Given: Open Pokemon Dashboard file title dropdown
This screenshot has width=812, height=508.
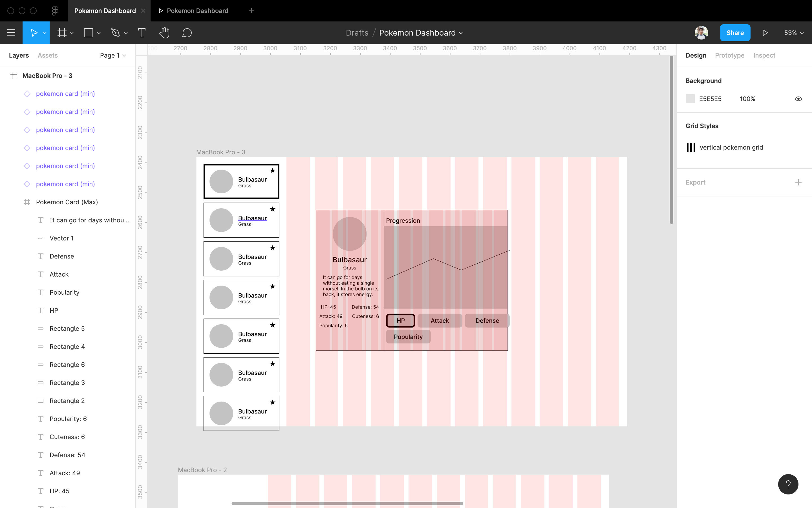Looking at the screenshot, I should [x=421, y=32].
